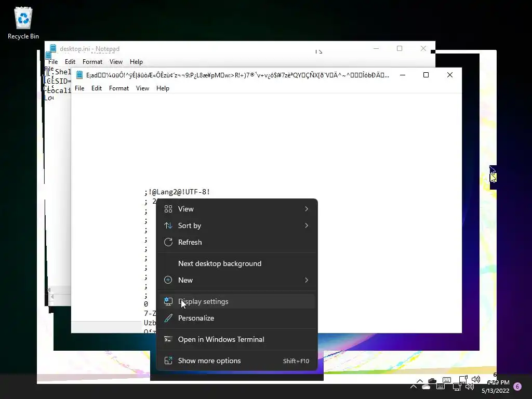Open the File menu in the desktop.ini Notepad
The image size is (532, 399).
tap(53, 62)
